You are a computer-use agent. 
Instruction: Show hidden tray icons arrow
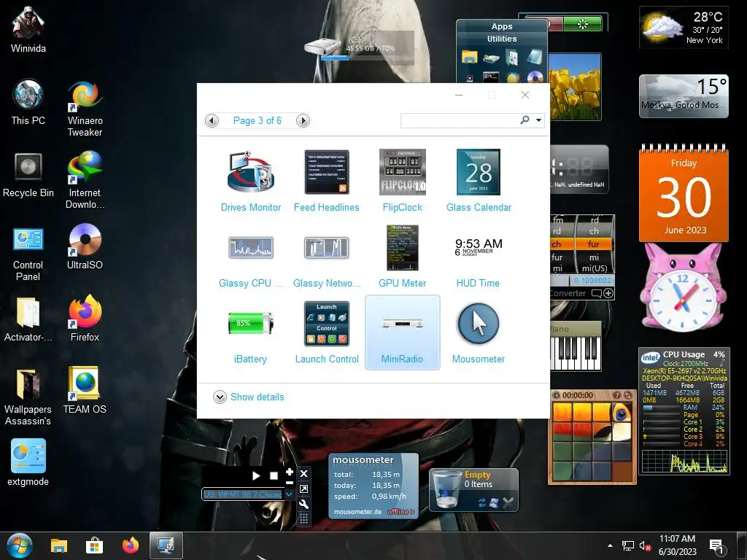[610, 545]
